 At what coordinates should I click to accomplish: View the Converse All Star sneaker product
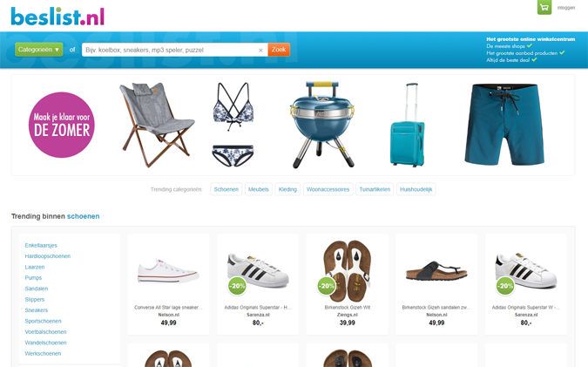168,284
